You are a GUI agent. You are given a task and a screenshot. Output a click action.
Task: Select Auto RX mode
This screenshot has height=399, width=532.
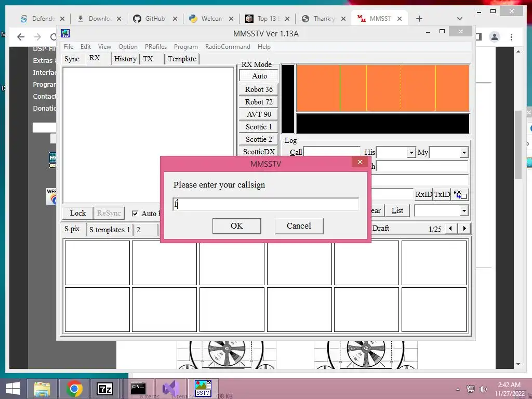pyautogui.click(x=259, y=76)
